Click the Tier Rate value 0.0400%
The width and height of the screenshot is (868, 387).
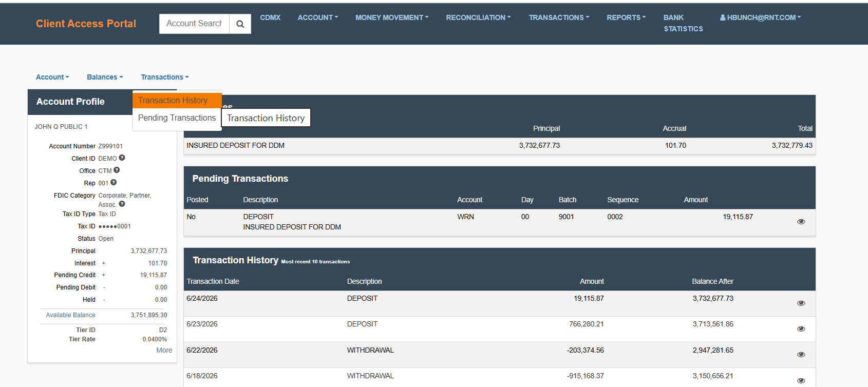[x=155, y=339]
